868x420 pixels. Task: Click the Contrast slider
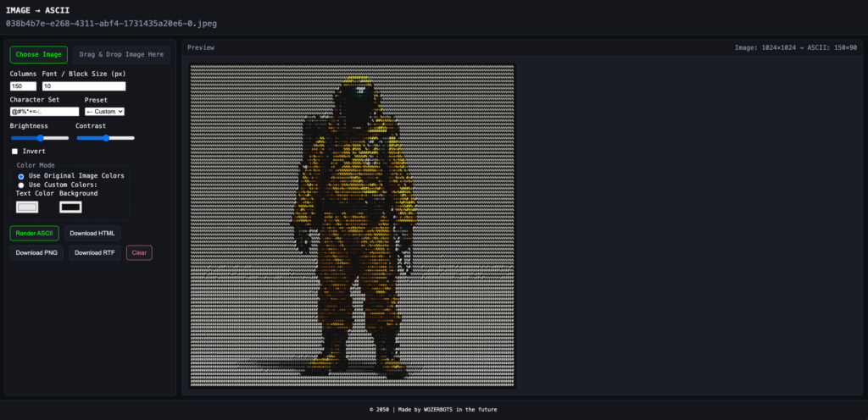pyautogui.click(x=105, y=137)
